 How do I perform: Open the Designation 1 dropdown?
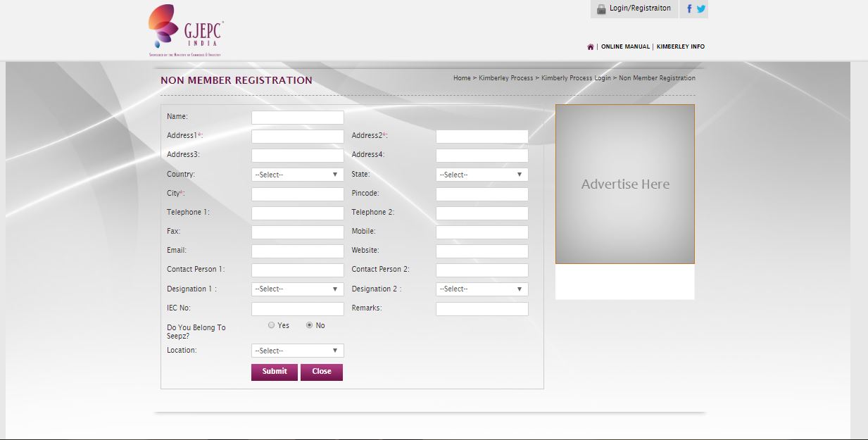(297, 289)
